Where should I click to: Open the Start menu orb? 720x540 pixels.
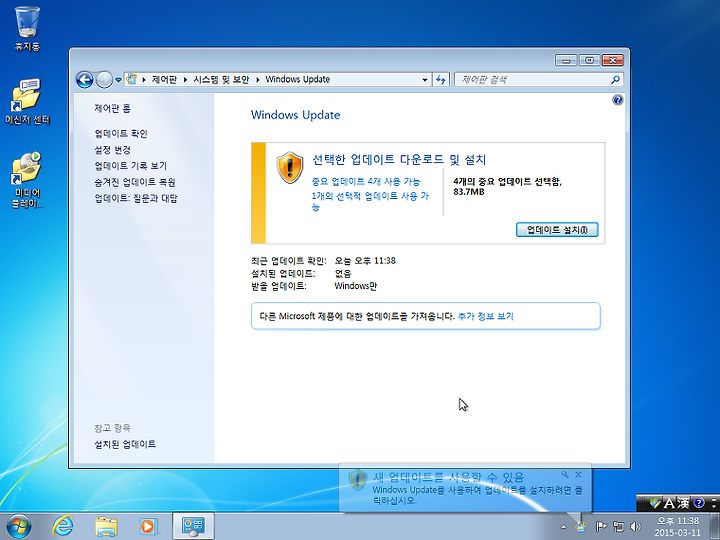(x=19, y=526)
